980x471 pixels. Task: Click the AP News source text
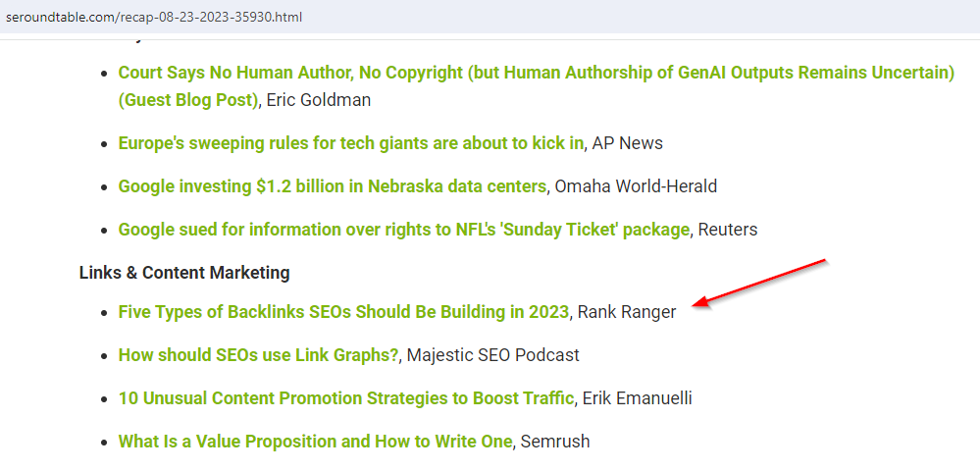(628, 143)
